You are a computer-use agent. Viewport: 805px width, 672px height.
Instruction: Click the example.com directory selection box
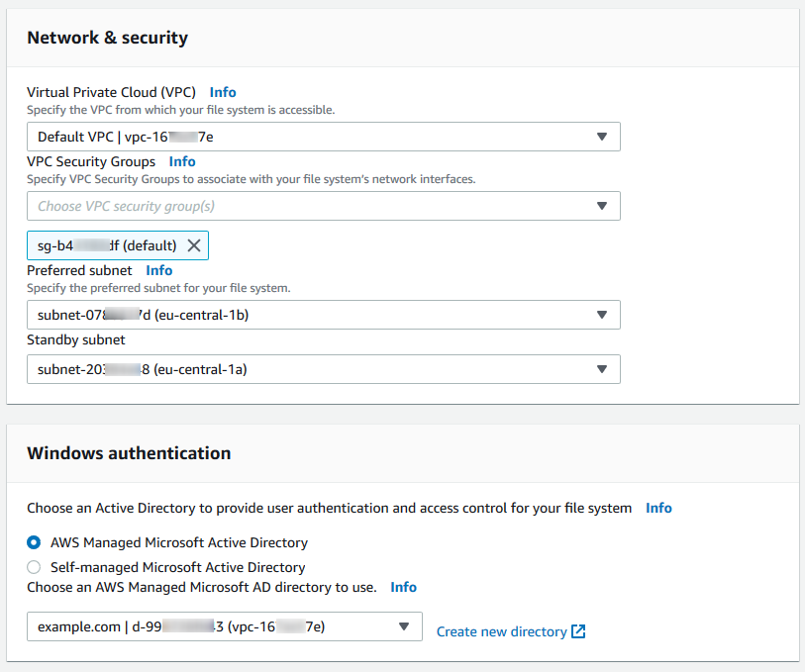tap(208, 626)
